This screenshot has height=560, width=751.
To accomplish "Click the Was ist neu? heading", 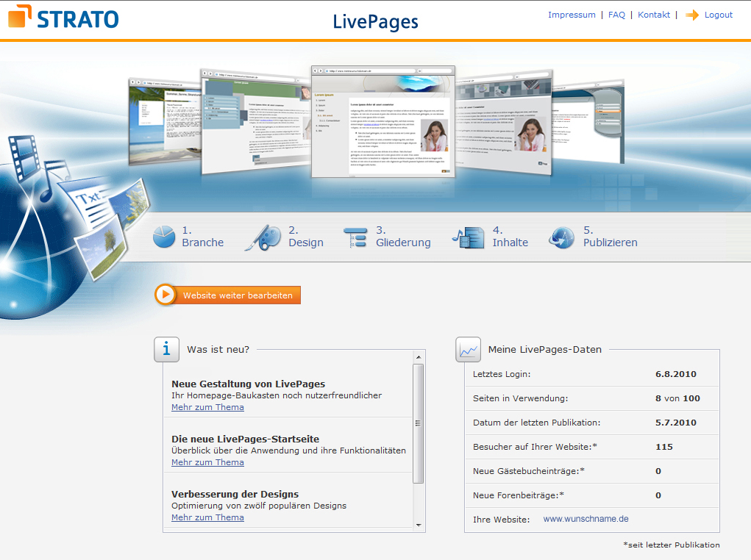I will click(x=218, y=349).
